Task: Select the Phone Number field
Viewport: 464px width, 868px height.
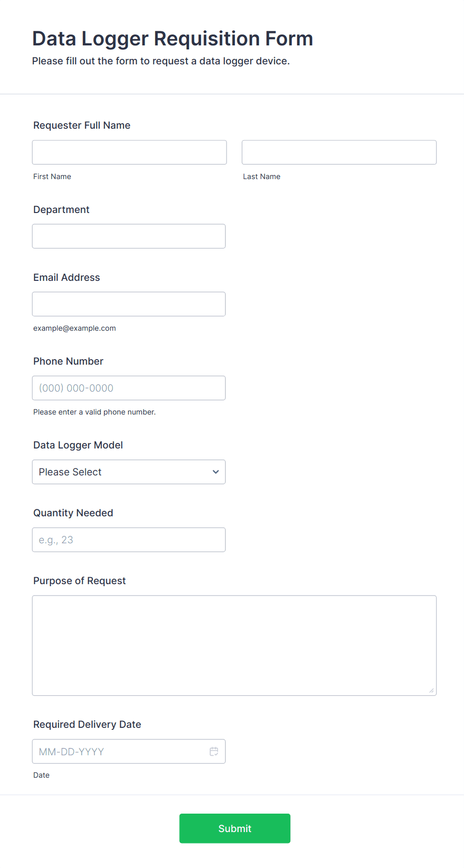Action: click(129, 388)
